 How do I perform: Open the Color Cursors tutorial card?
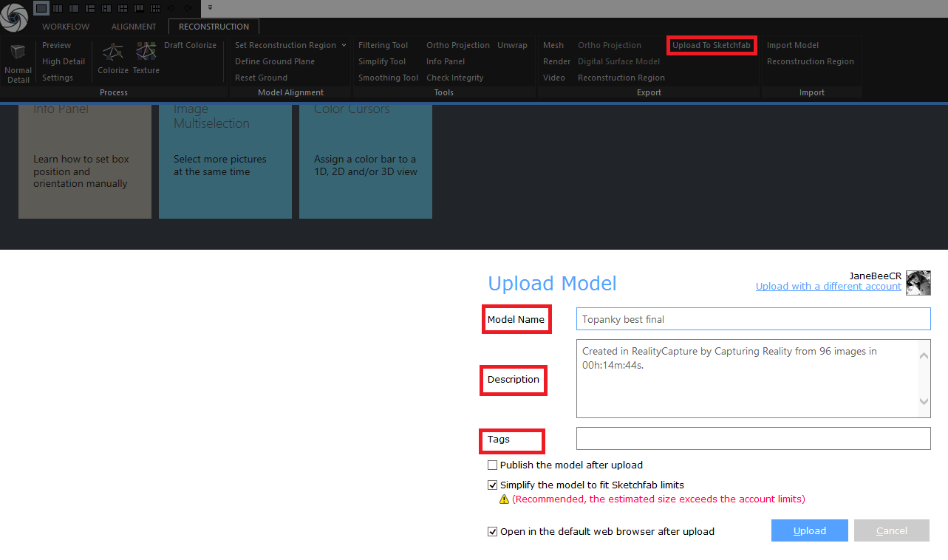(x=366, y=162)
